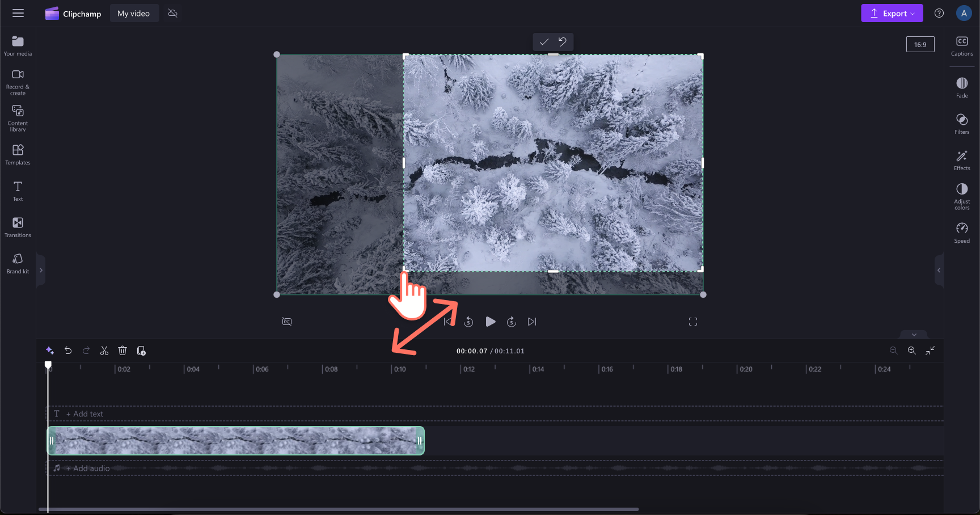980x515 pixels.
Task: Click the 0:10 timeline ruler mark
Action: coord(399,369)
